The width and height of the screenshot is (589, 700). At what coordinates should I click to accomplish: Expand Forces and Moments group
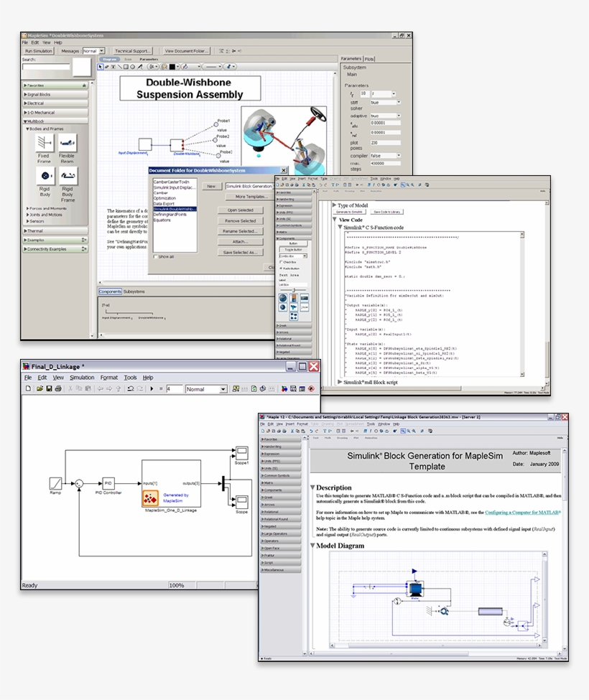tap(47, 208)
